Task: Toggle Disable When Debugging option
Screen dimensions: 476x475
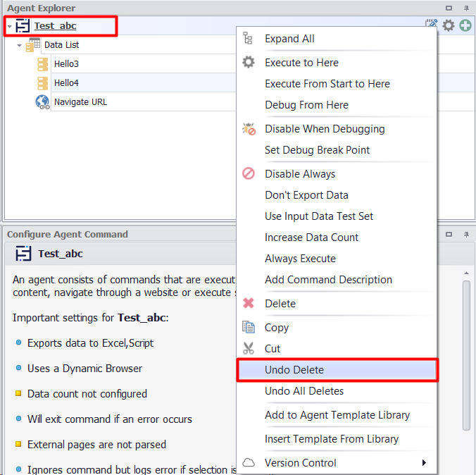Action: coord(324,129)
